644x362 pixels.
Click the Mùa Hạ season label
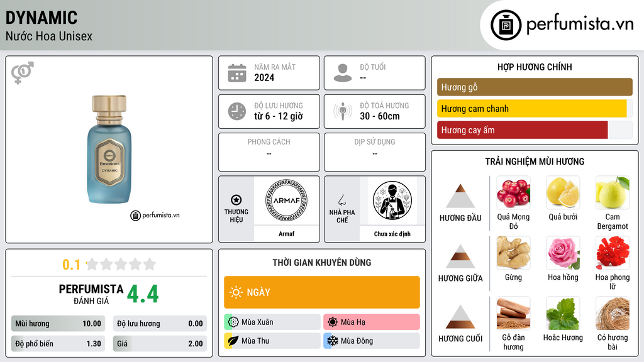click(353, 322)
